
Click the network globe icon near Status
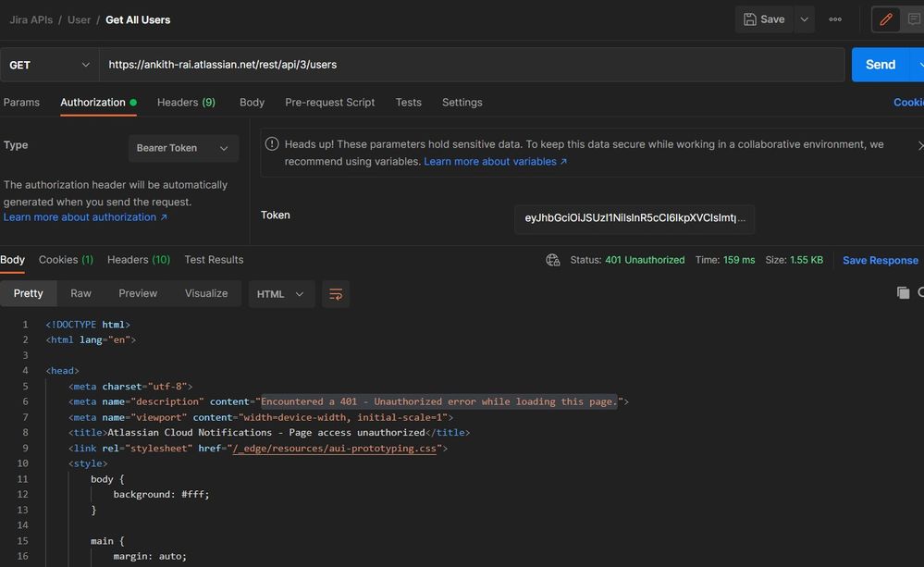(x=553, y=260)
